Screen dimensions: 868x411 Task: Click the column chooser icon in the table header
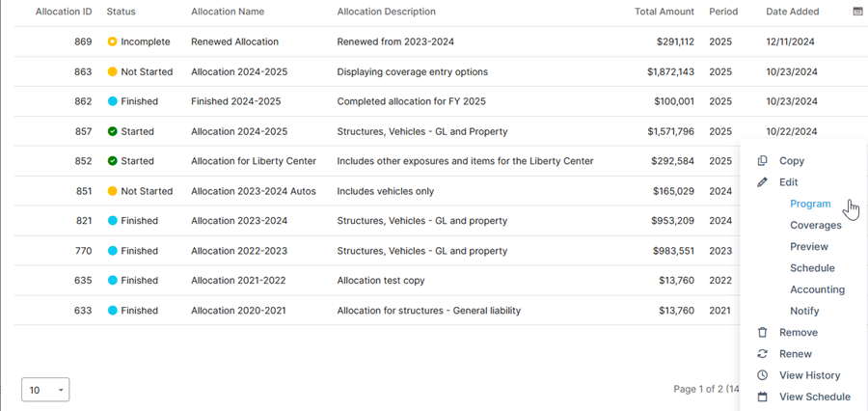point(857,11)
